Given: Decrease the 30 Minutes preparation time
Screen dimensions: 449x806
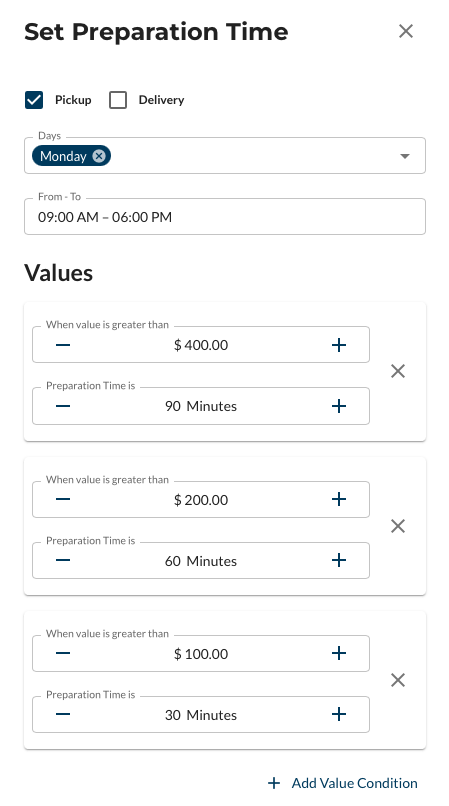Looking at the screenshot, I should point(63,715).
